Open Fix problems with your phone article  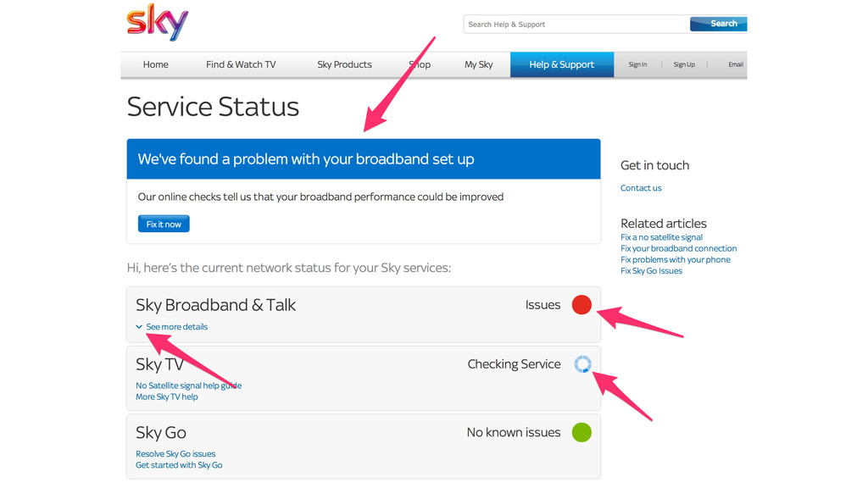[x=676, y=259]
